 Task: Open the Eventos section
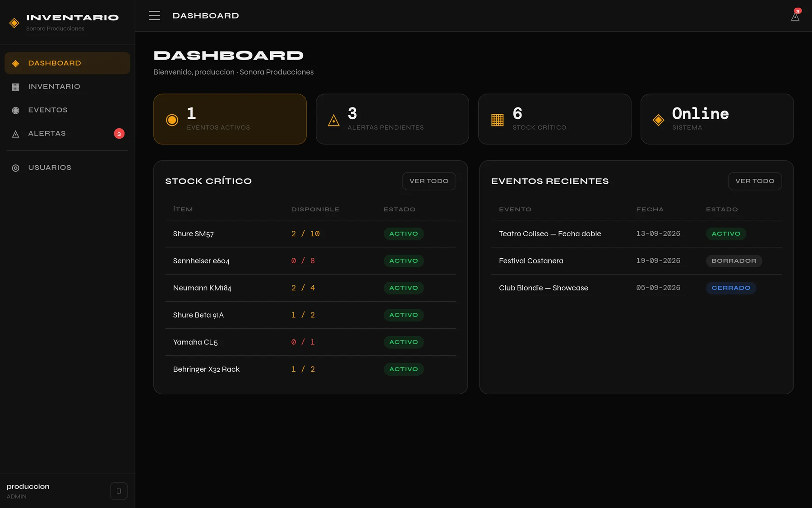67,110
